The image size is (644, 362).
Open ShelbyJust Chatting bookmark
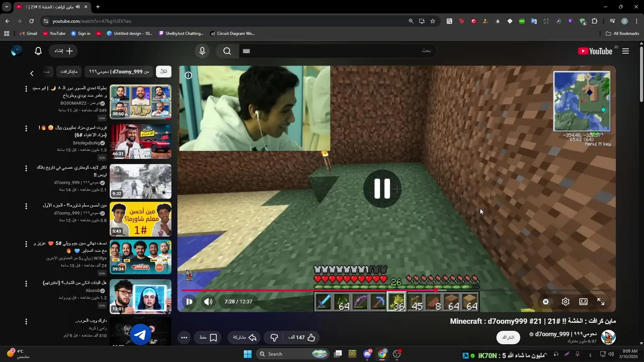point(181,34)
